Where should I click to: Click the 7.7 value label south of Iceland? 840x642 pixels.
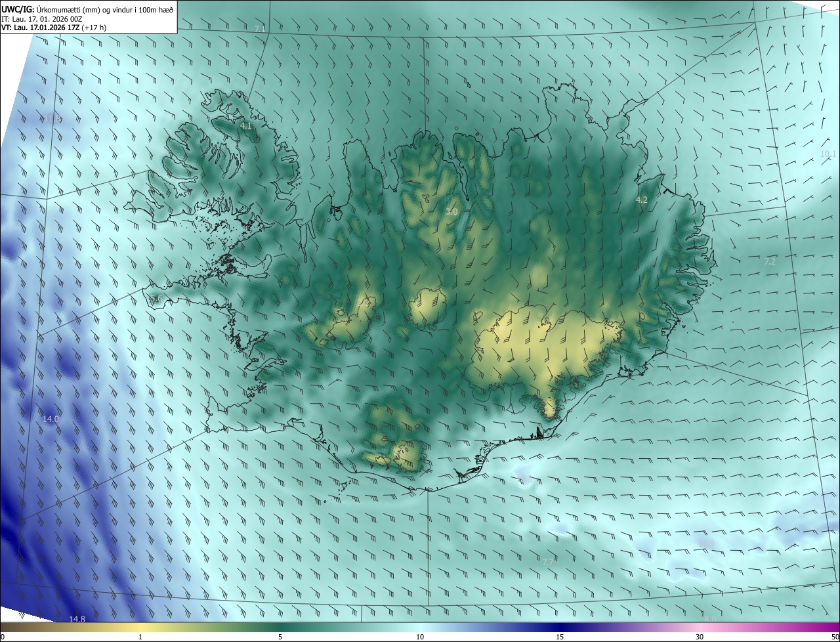coord(548,563)
